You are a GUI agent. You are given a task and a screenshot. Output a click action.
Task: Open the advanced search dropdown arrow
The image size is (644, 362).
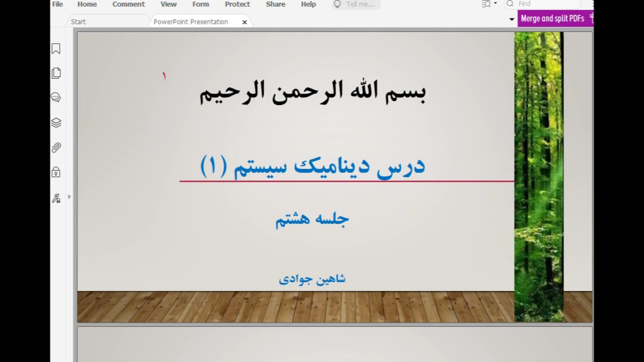click(x=495, y=3)
